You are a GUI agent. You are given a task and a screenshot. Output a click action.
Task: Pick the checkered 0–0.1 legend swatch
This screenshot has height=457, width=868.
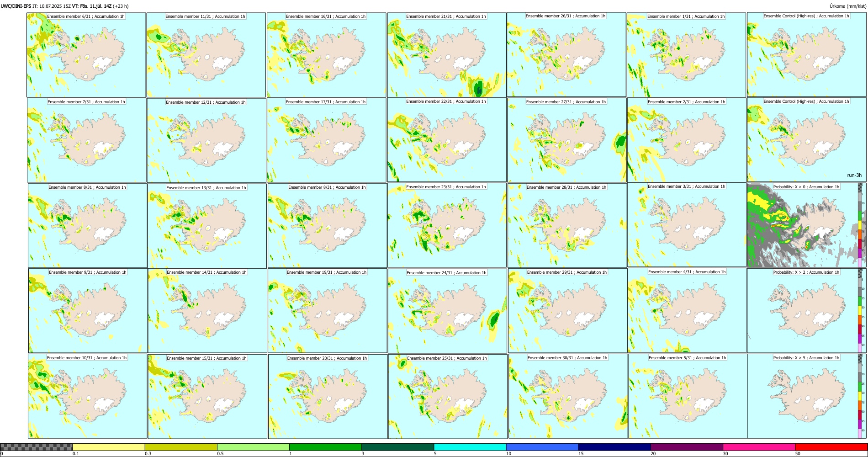click(37, 447)
